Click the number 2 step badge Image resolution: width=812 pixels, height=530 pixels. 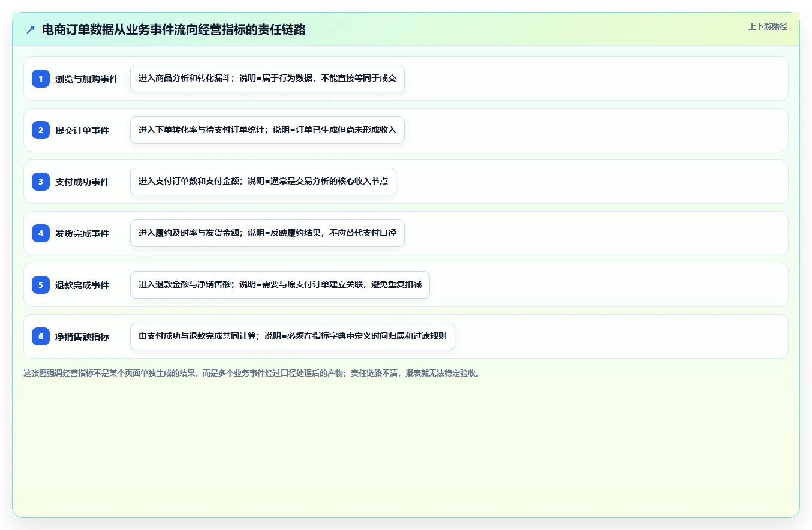41,130
